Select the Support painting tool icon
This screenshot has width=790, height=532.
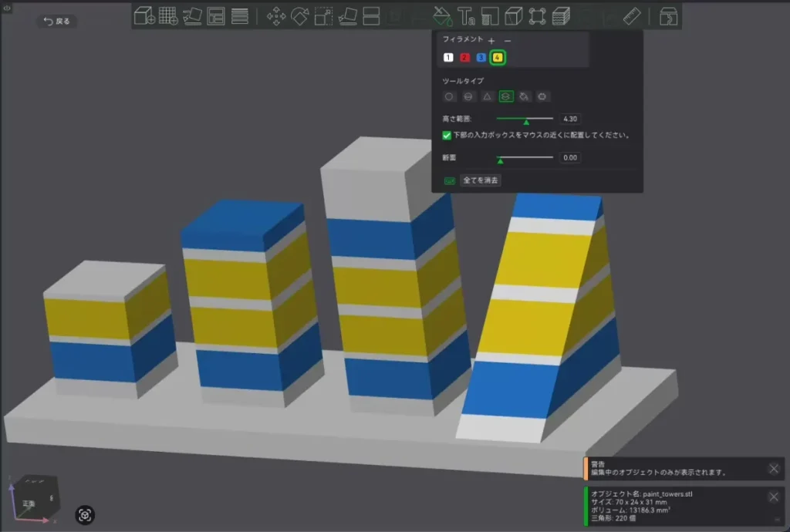click(490, 16)
